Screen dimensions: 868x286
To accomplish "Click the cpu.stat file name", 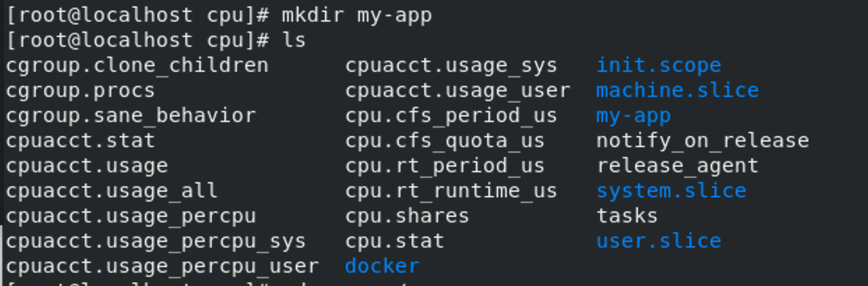I will 394,241.
